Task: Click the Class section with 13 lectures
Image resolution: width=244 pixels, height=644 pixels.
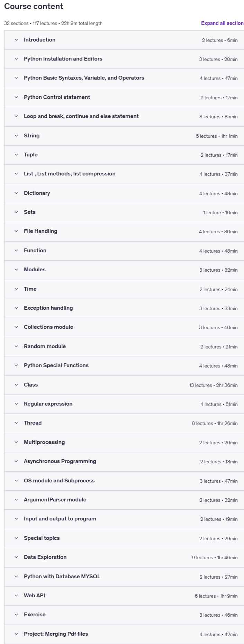Action: tap(124, 385)
